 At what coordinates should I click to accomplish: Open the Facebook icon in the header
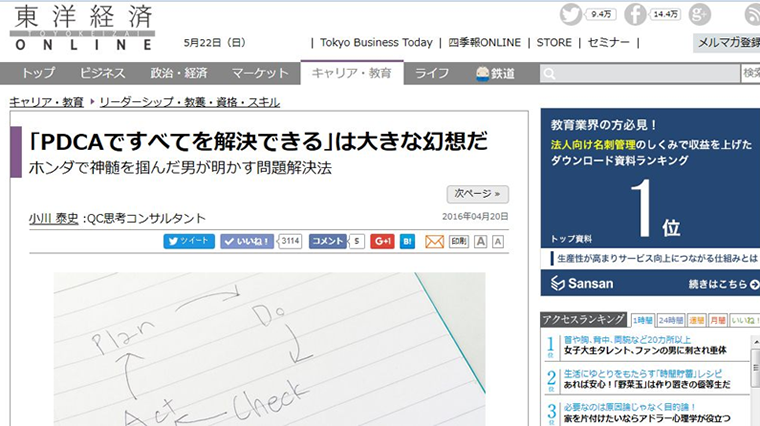pos(635,15)
